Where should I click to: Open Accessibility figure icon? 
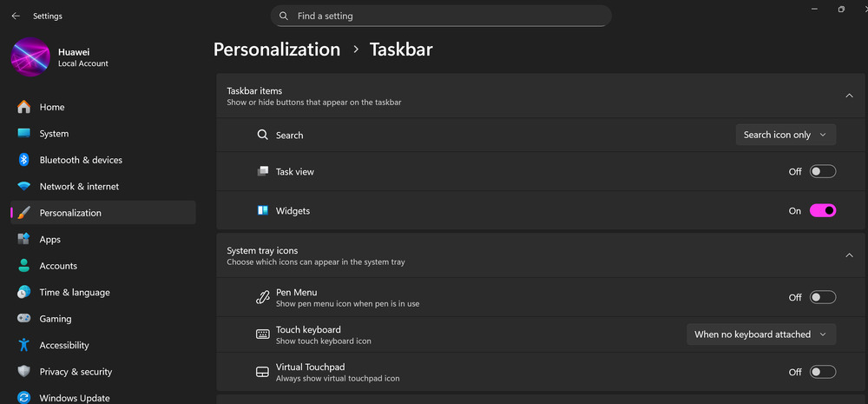(23, 345)
